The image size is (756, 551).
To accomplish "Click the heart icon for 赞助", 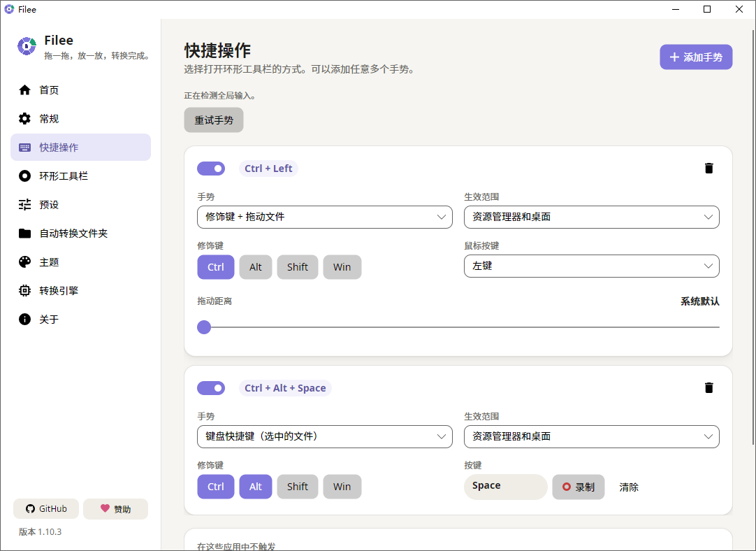I will [105, 508].
